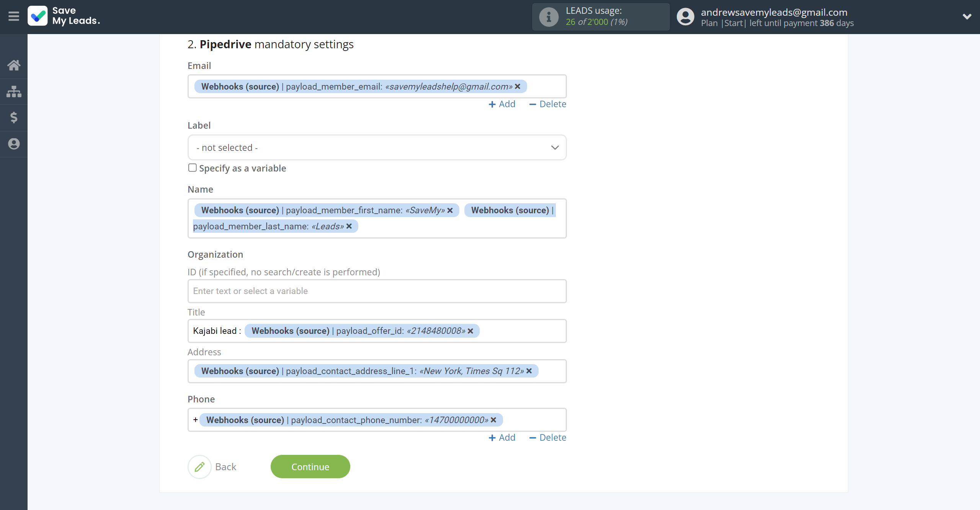Click account email andrewsavemyleads@gmail.com
980x510 pixels.
point(774,12)
